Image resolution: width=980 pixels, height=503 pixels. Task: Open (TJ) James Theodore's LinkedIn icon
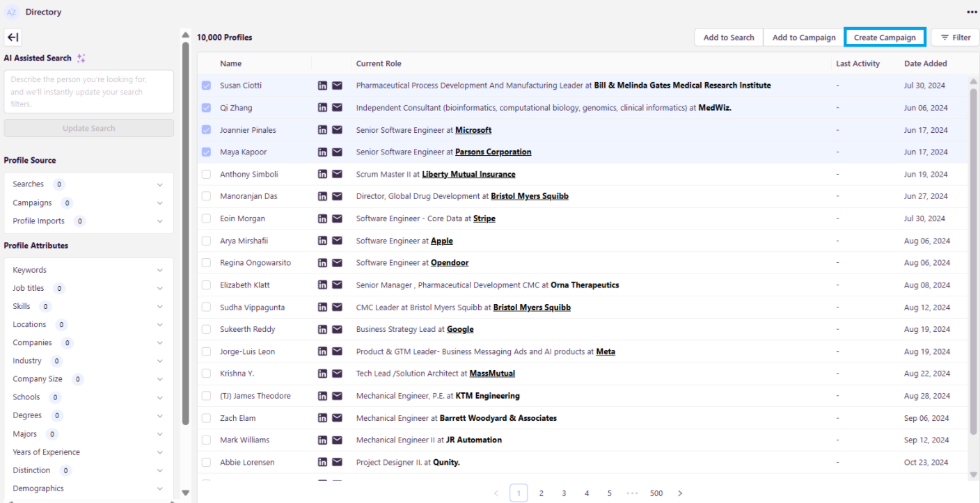pos(322,396)
